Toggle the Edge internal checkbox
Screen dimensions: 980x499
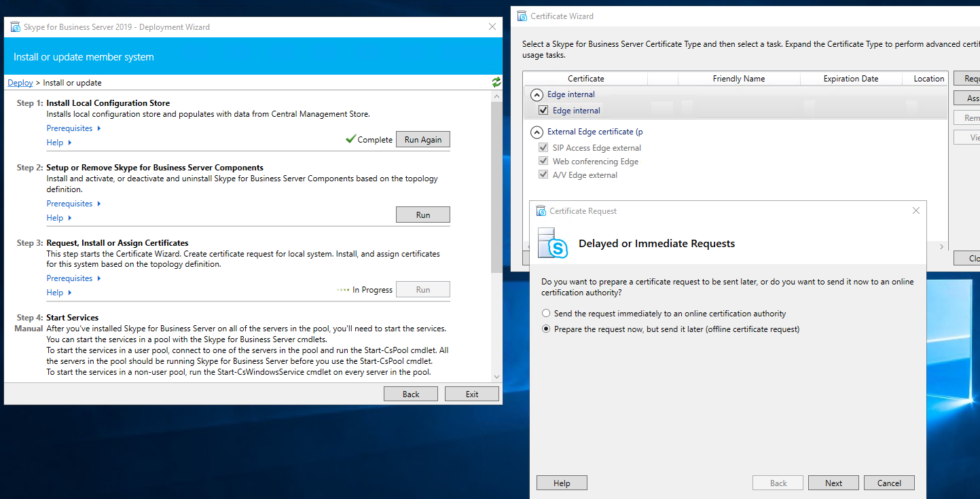point(543,110)
